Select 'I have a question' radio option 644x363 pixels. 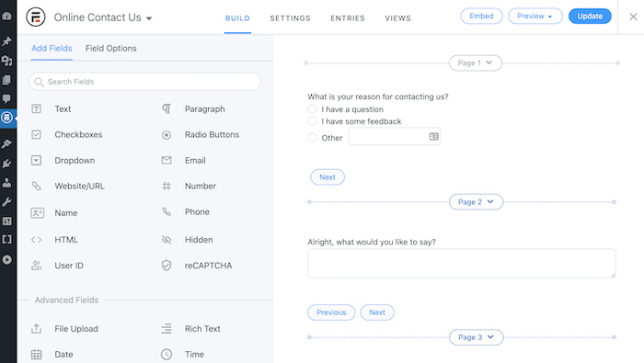(312, 109)
